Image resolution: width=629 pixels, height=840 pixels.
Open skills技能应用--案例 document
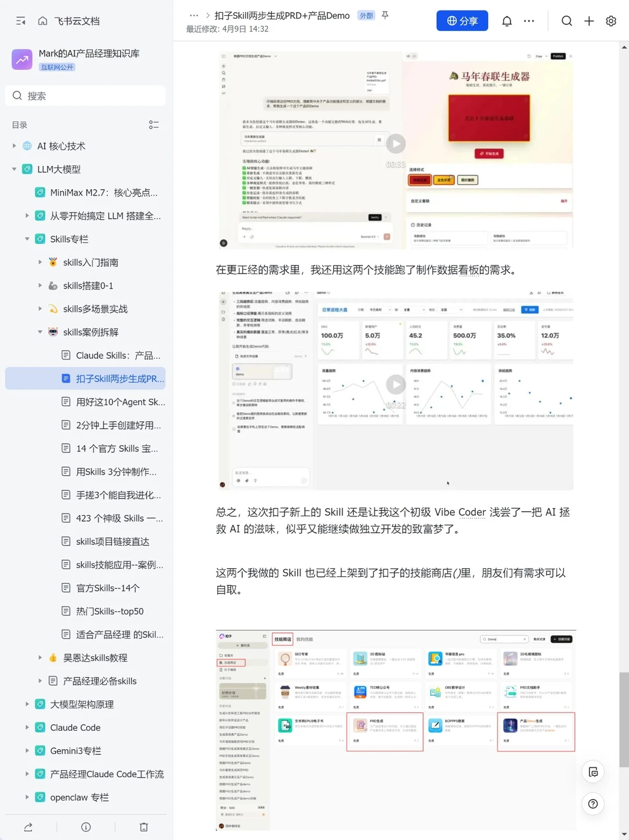coord(86,565)
